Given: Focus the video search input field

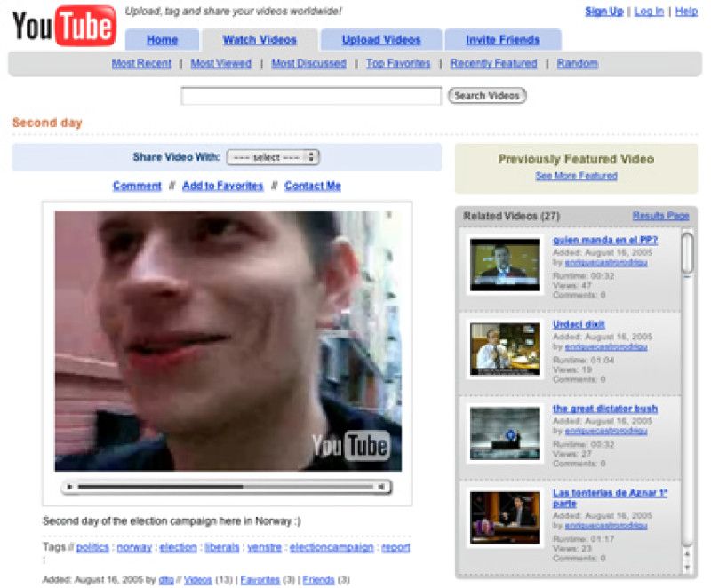Looking at the screenshot, I should (311, 96).
